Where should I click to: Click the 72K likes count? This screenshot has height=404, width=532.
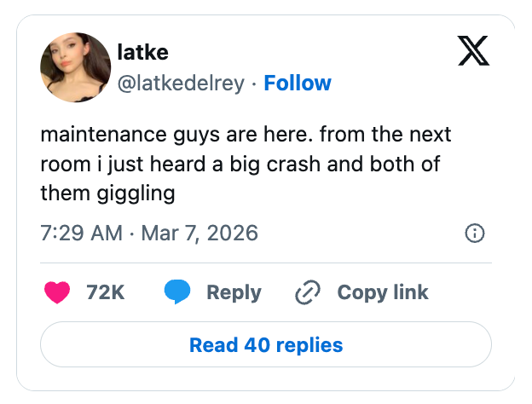tap(106, 292)
